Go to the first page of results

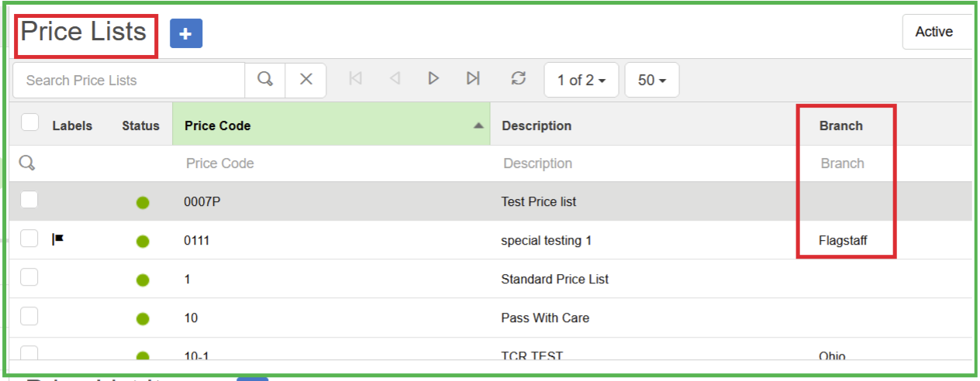click(x=355, y=79)
